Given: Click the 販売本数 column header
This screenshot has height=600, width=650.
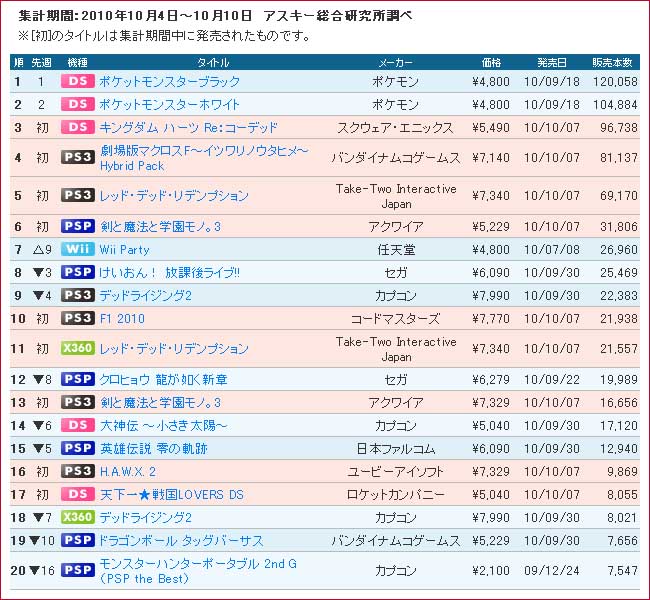Looking at the screenshot, I should (x=612, y=63).
